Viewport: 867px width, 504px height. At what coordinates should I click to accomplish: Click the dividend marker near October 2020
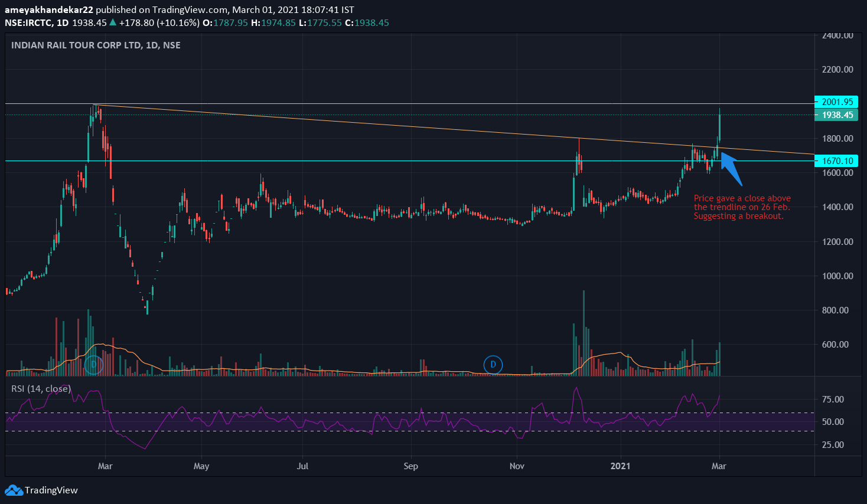493,365
